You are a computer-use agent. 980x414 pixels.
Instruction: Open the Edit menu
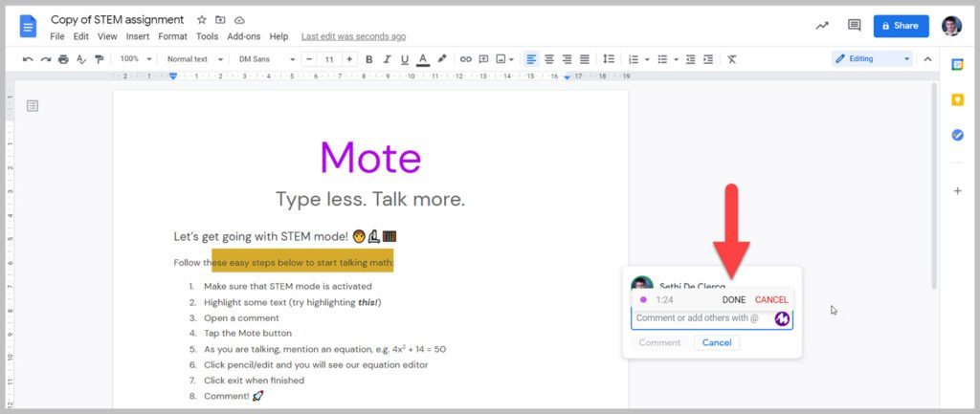click(80, 36)
